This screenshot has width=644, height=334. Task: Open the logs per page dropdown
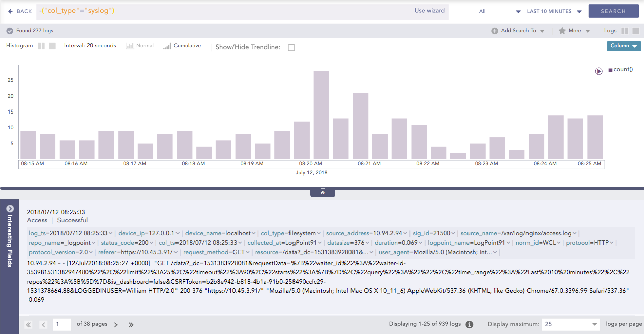click(x=571, y=324)
